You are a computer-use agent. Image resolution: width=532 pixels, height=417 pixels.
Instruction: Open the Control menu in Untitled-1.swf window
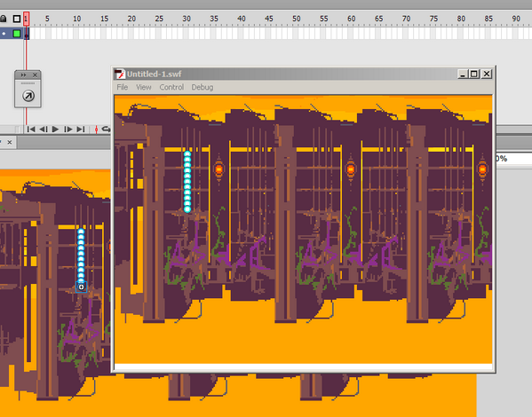[171, 87]
